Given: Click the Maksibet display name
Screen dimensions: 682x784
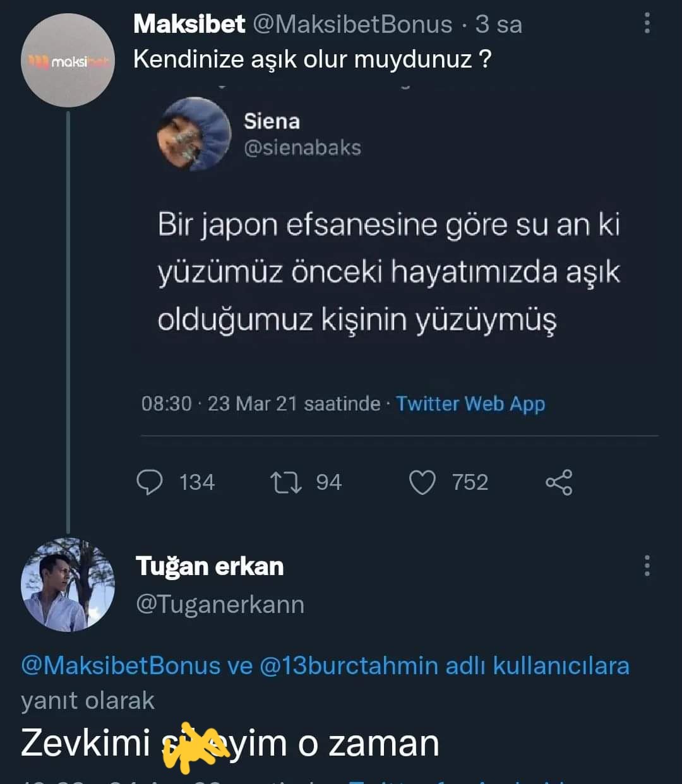Looking at the screenshot, I should (189, 25).
